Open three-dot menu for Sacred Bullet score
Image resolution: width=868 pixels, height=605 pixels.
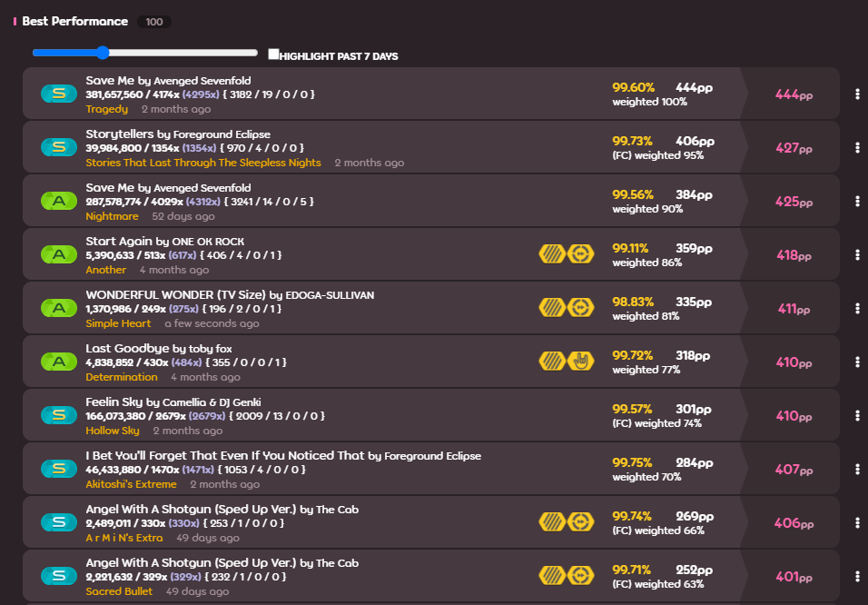tap(857, 576)
